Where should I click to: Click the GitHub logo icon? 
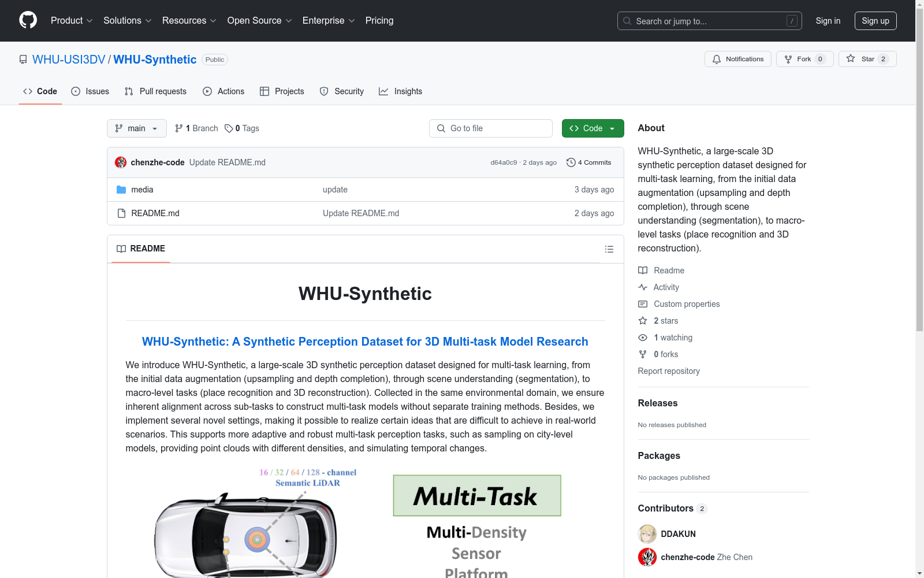point(28,20)
